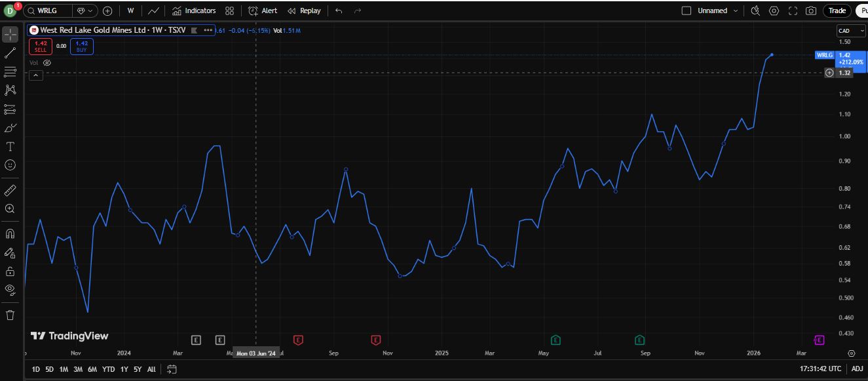Open the indicator templates grid icon

click(x=229, y=10)
